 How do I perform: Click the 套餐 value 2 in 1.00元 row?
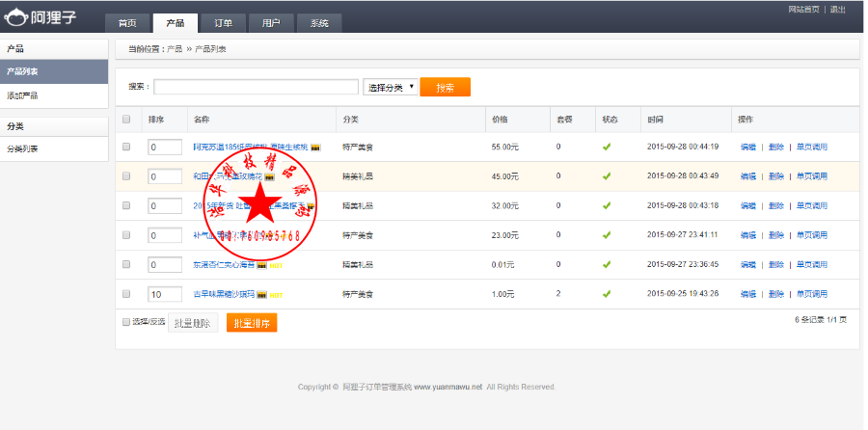tap(558, 294)
